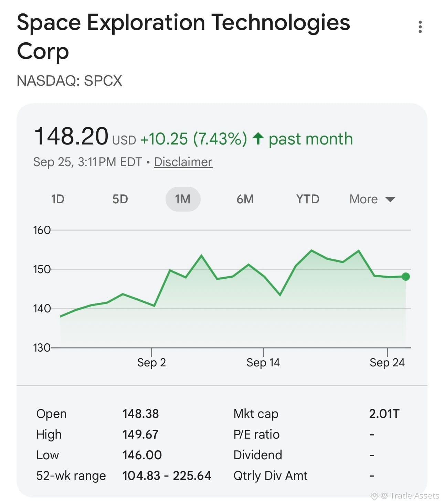The height and width of the screenshot is (504, 444).
Task: Switch to the 1D chart range
Action: (58, 199)
